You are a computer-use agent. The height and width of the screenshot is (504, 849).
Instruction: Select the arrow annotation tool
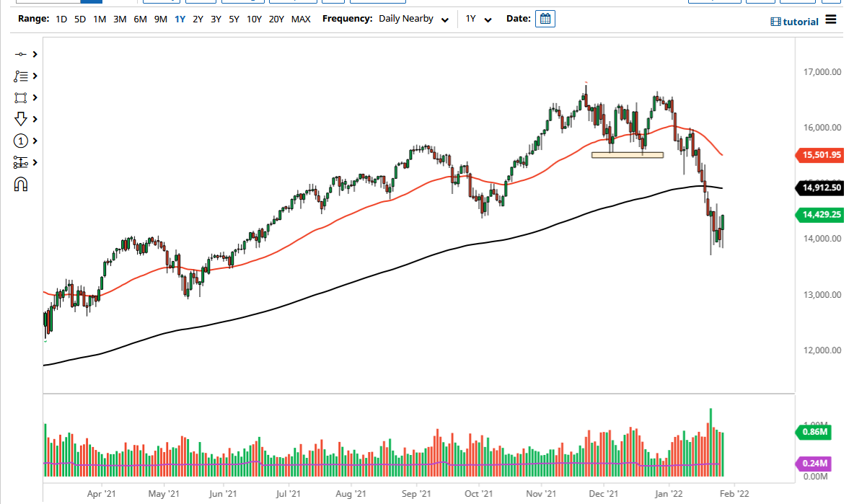(22, 119)
